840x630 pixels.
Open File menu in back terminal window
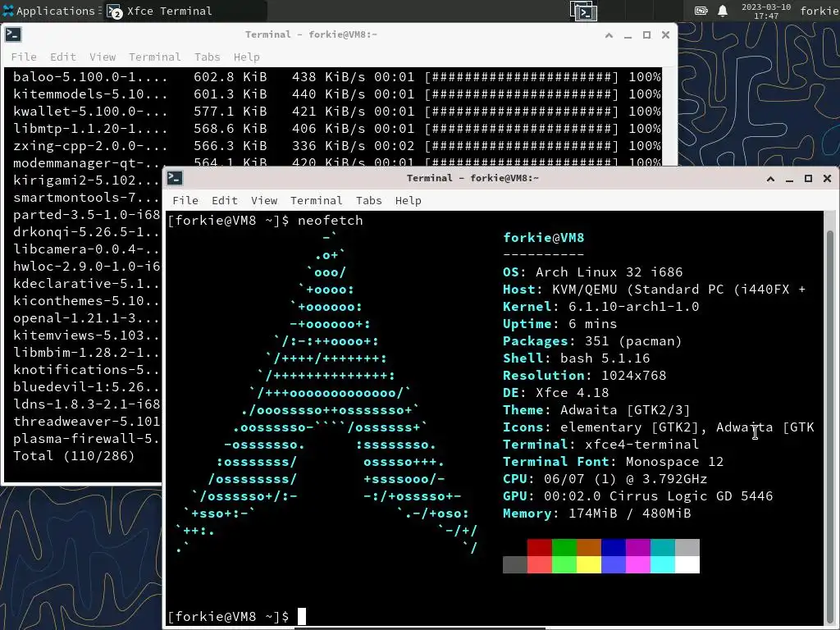[x=24, y=57]
